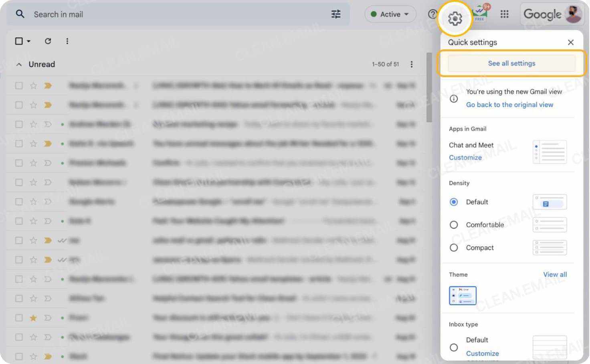
Task: Open the Gmail Settings gear icon
Action: [x=455, y=17]
